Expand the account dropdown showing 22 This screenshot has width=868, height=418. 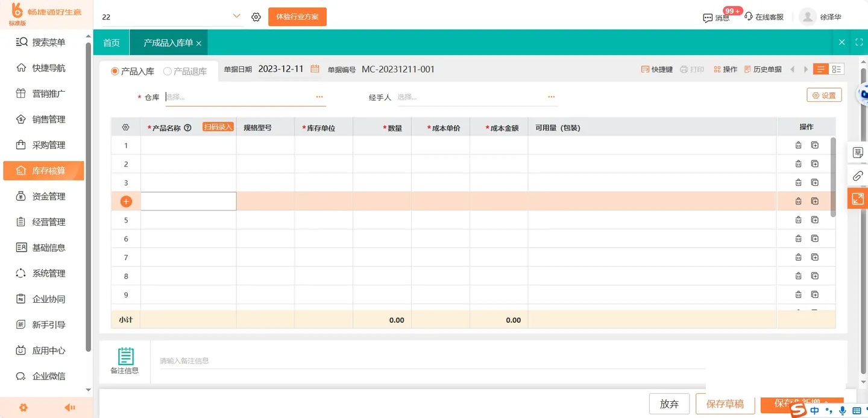click(236, 16)
